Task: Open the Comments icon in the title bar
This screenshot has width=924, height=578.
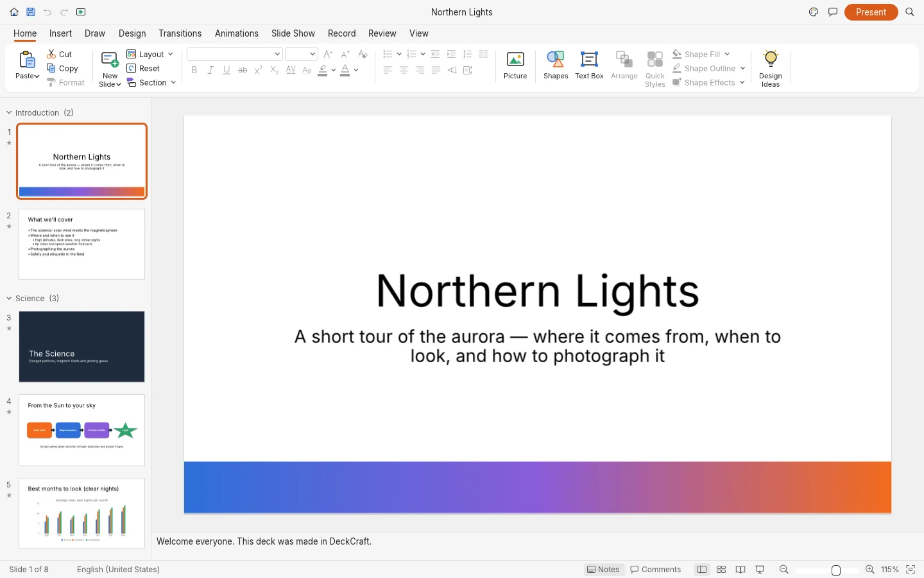Action: 833,12
